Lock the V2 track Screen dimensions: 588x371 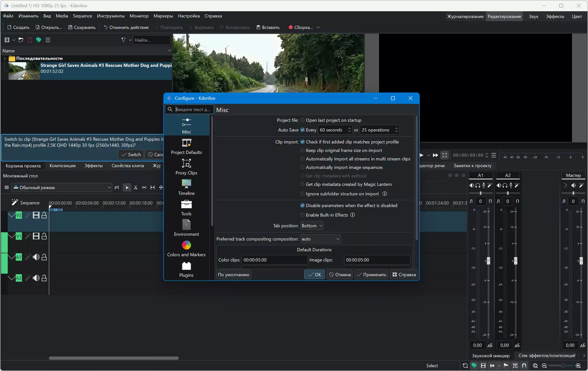(x=44, y=215)
